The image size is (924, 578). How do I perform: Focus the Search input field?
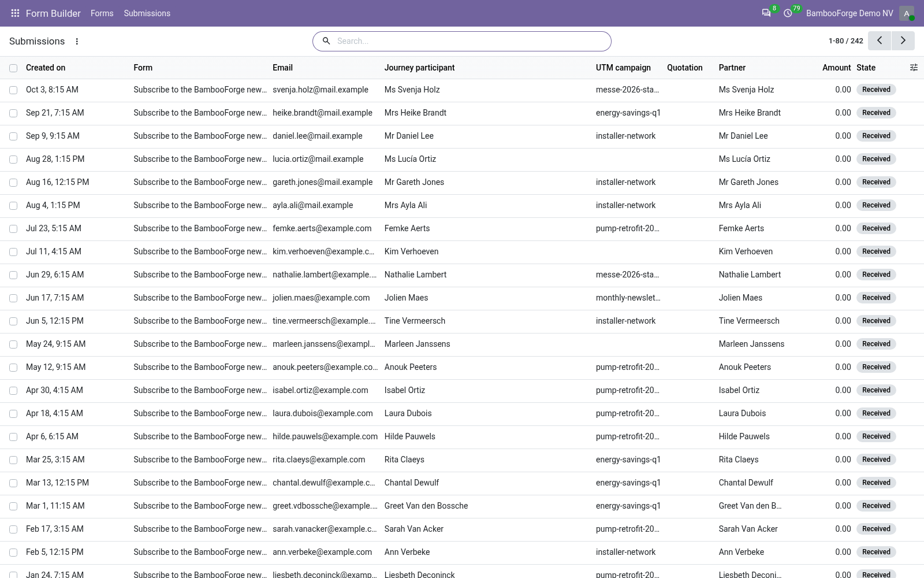(x=471, y=41)
